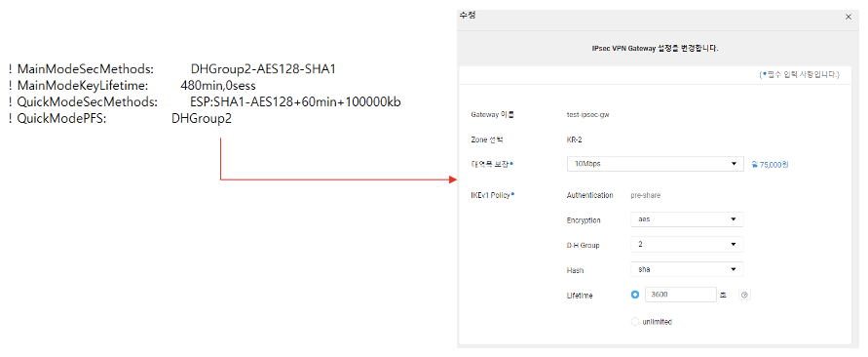Click the unlimited option text
Screen dimensions: 868x357
(658, 322)
